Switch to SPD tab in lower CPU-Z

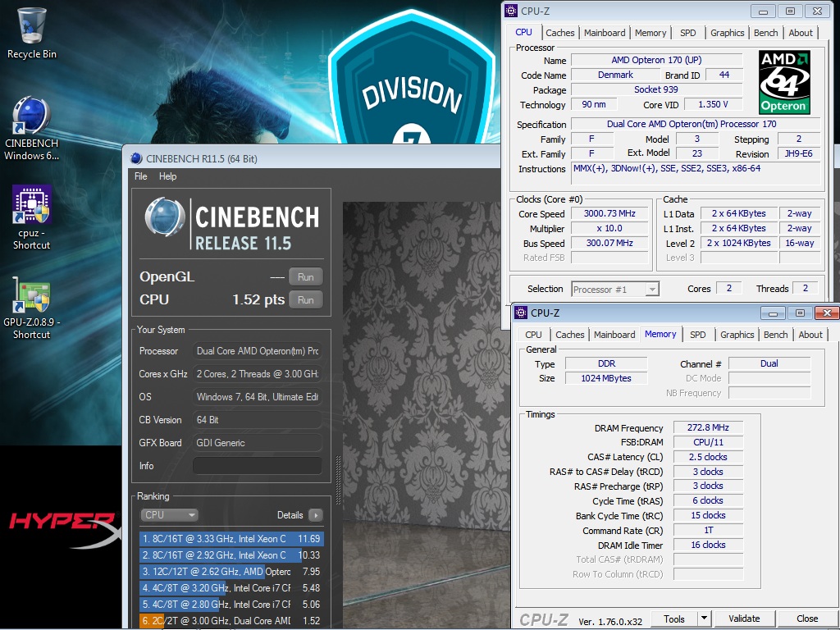coord(697,335)
